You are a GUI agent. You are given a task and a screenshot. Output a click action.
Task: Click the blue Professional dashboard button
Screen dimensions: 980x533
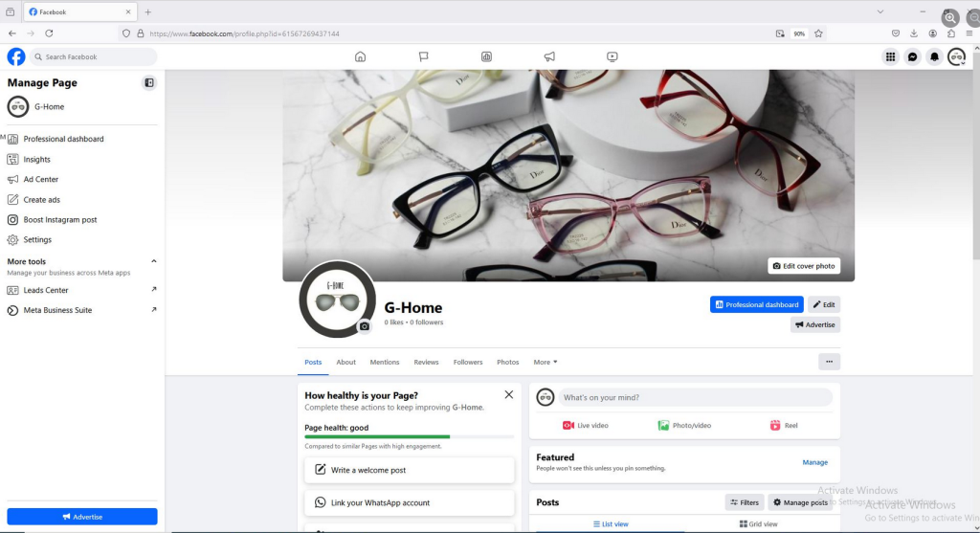(x=756, y=304)
